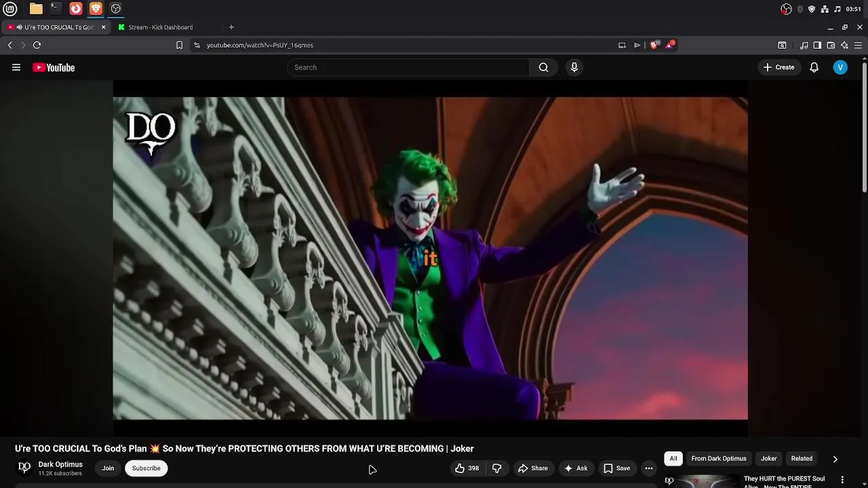Click the Share button
Viewport: 868px width, 488px height.
(532, 468)
